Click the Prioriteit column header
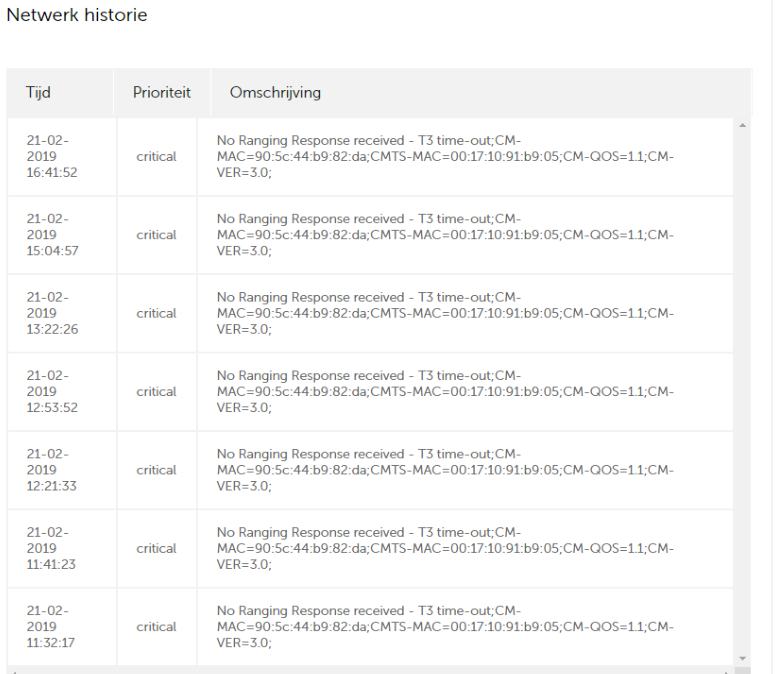Image resolution: width=779 pixels, height=674 pixels. 161,92
